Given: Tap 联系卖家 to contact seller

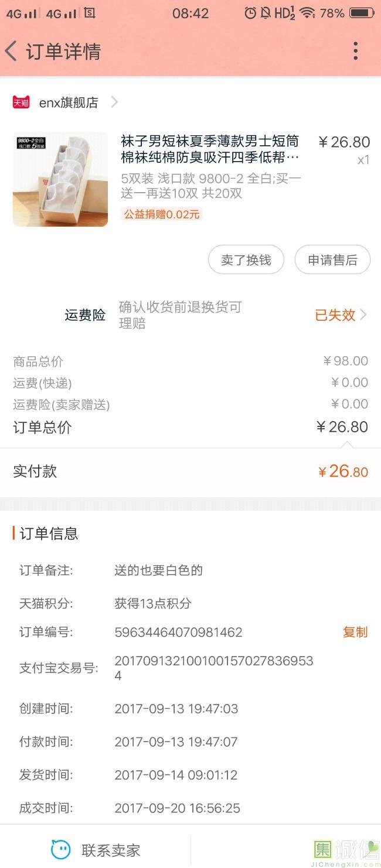Looking at the screenshot, I should [111, 850].
